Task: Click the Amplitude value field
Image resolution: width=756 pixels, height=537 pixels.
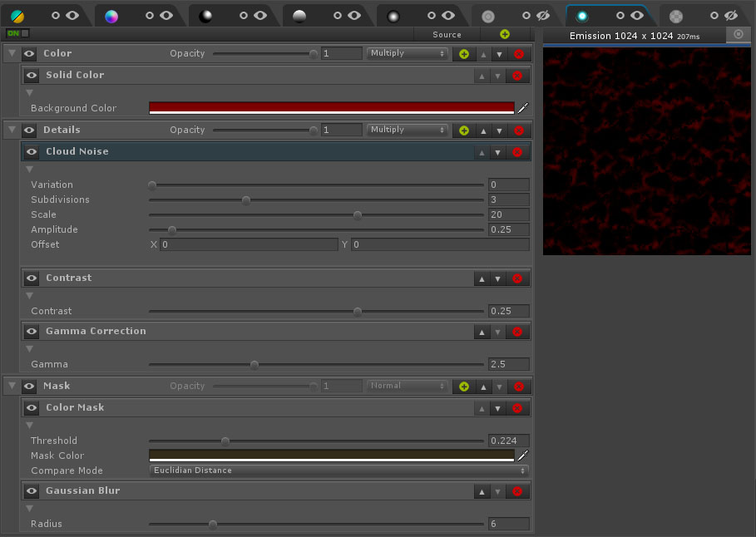Action: [x=509, y=229]
